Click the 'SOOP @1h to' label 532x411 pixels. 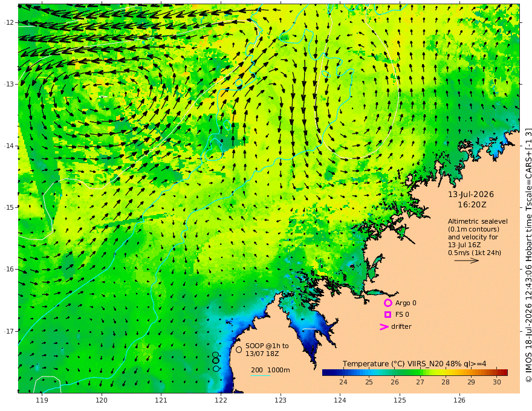pos(267,346)
